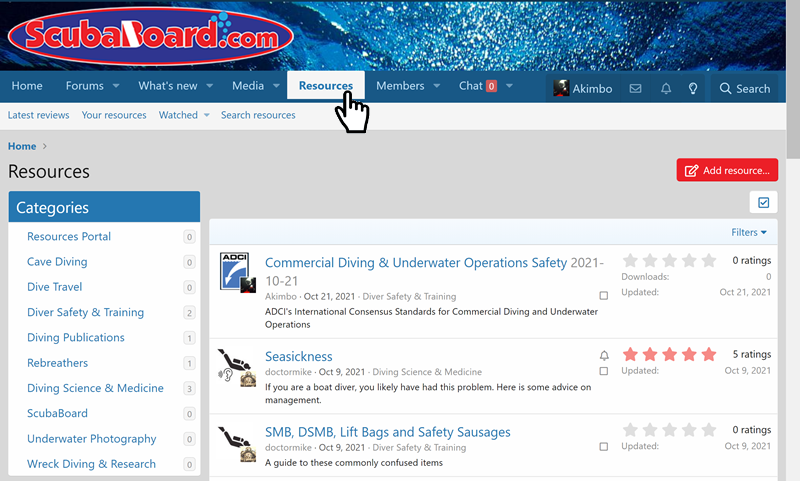Open the Media nav tab
Viewport: 800px width, 481px height.
pyautogui.click(x=248, y=86)
